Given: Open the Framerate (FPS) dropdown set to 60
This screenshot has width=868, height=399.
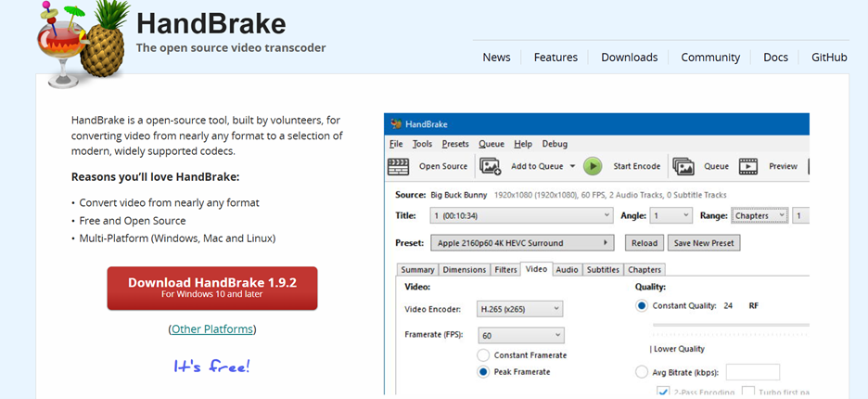Looking at the screenshot, I should tap(520, 335).
